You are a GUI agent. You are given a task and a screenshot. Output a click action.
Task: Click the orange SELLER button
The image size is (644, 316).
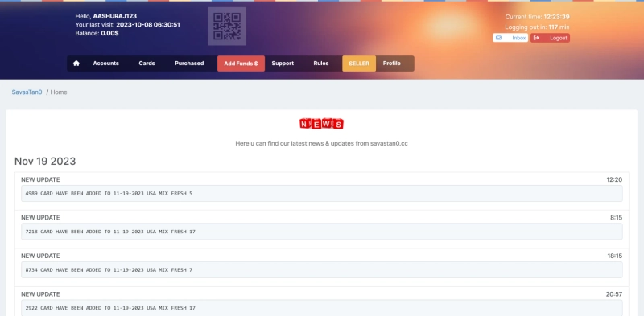[359, 64]
